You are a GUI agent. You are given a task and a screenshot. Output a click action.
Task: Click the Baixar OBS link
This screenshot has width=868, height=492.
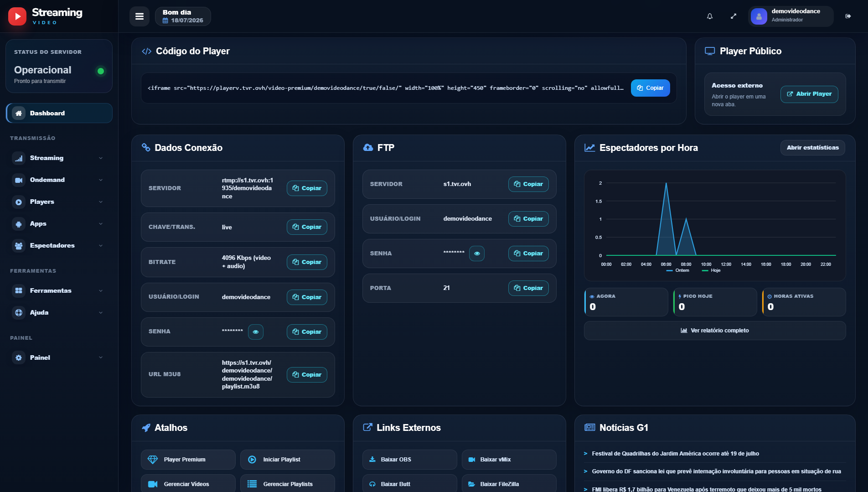click(410, 460)
